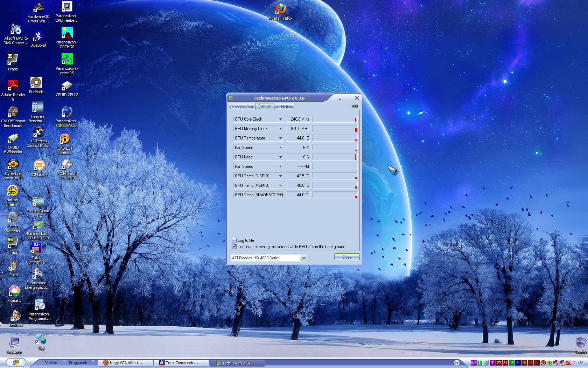
Task: Expand the GPU Temperature sensor dropdown
Action: (280, 138)
